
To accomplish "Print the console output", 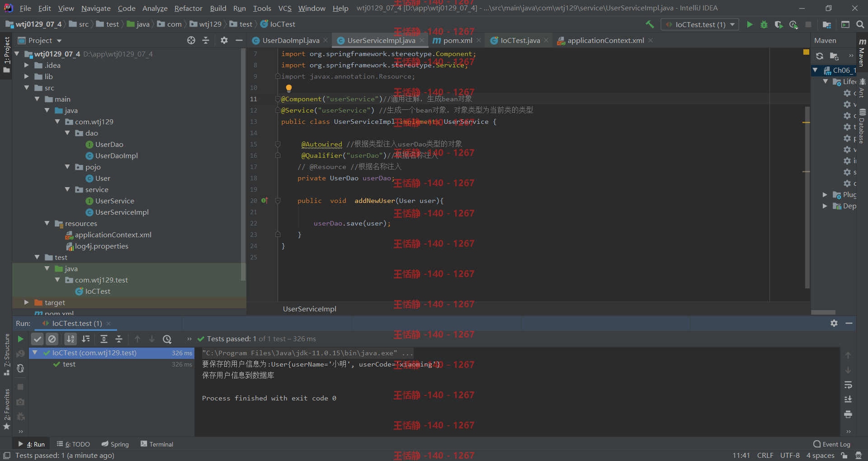I will [848, 414].
